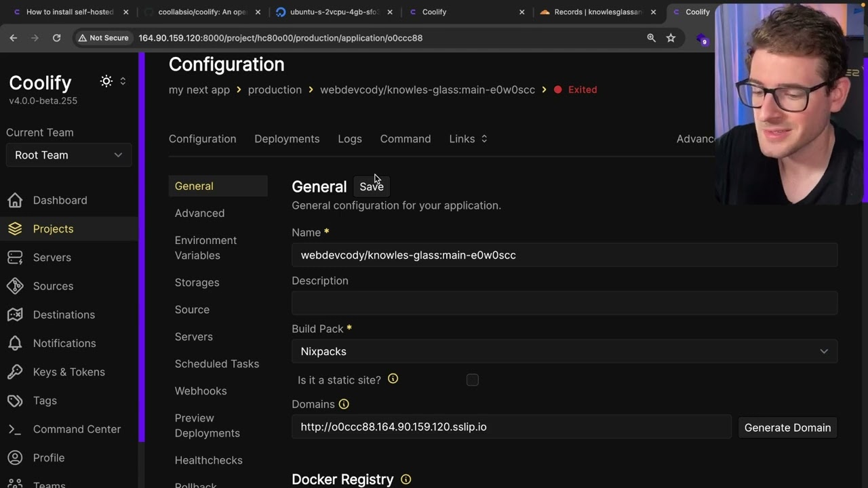Screen dimensions: 868x488
Task: Click the Save button
Action: [372, 186]
